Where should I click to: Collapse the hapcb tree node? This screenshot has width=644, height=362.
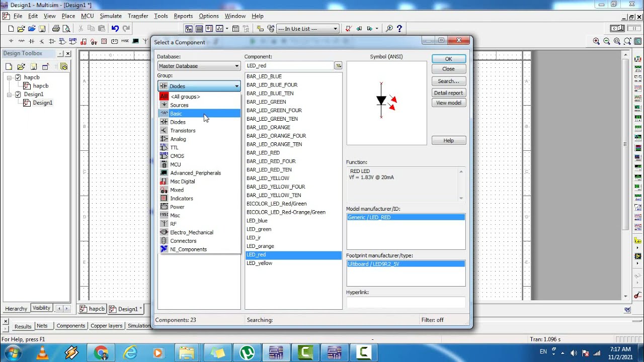click(10, 77)
